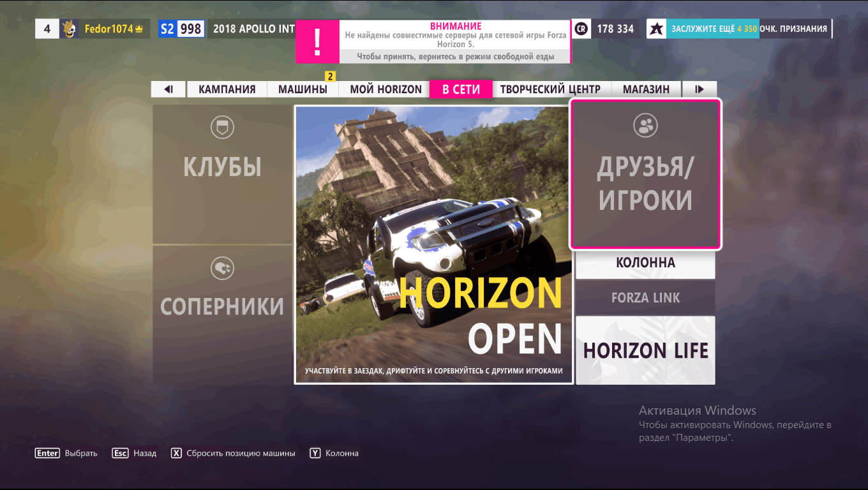This screenshot has width=868, height=490.
Task: Click the S2 class badge
Action: tap(167, 29)
